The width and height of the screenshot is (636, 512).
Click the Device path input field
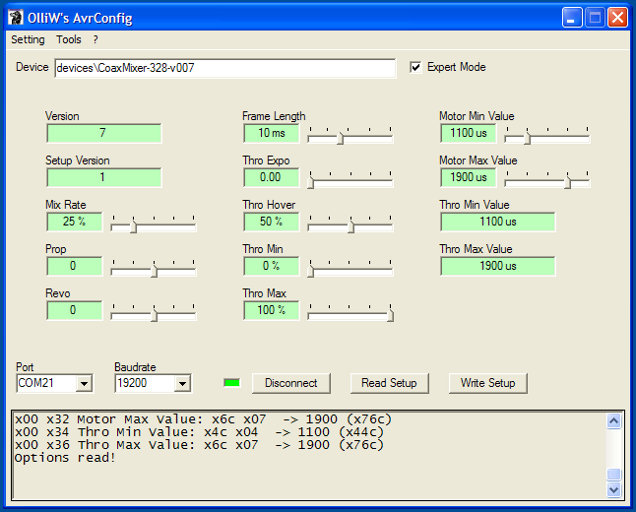coord(225,68)
